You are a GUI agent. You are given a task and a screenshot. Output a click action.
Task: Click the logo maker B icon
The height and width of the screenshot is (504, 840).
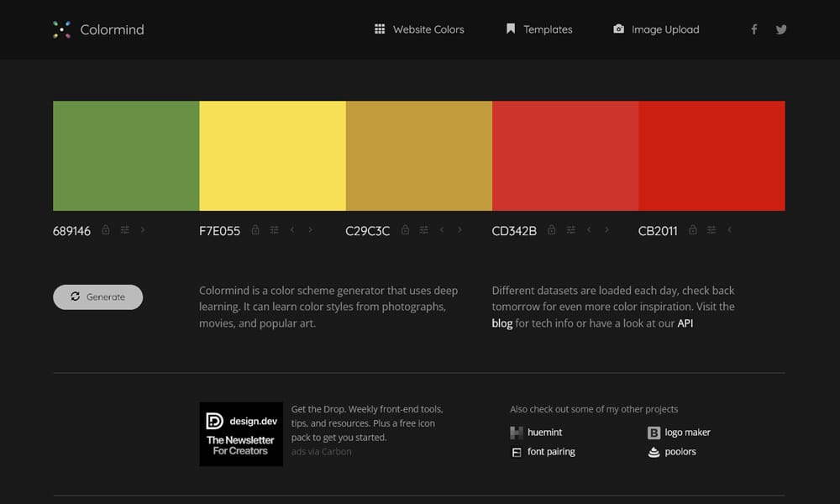coord(653,432)
